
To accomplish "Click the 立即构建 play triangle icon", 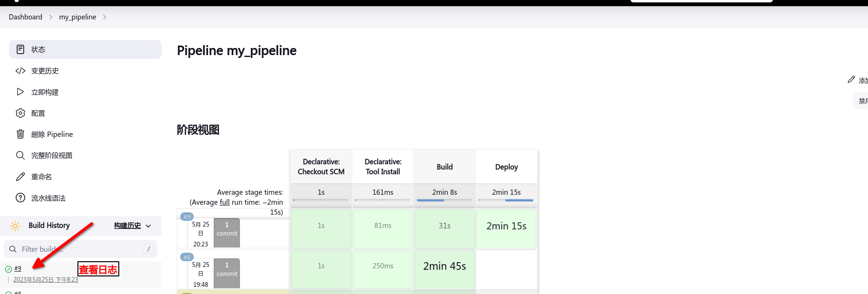I will [x=20, y=92].
